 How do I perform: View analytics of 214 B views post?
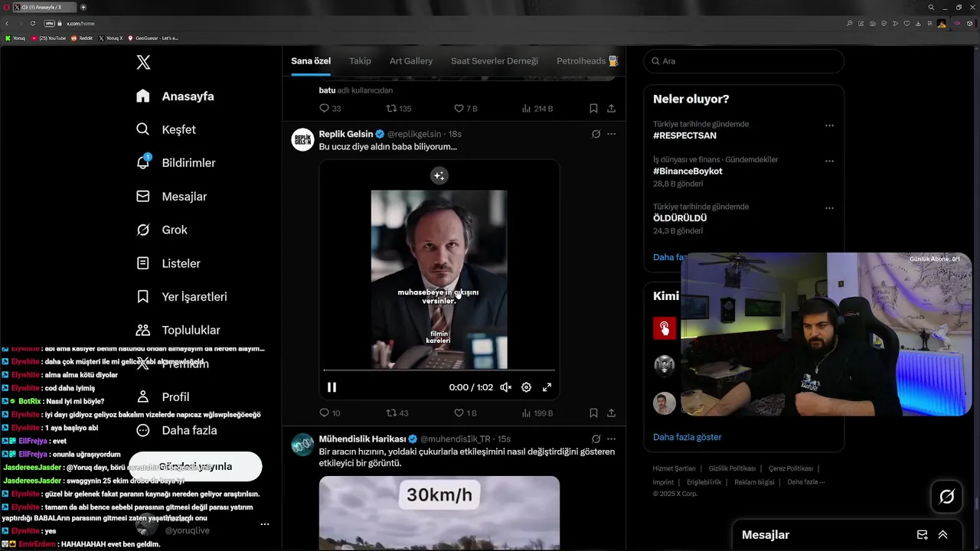(537, 109)
